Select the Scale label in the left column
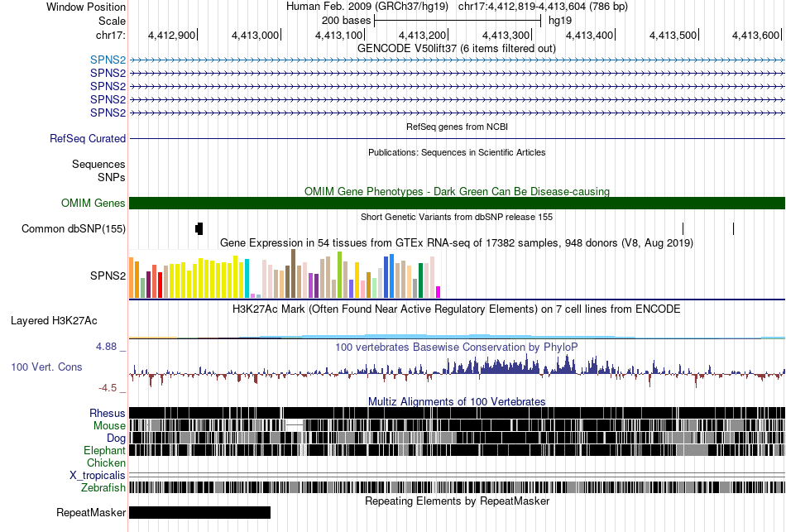786x532 pixels. [x=112, y=21]
